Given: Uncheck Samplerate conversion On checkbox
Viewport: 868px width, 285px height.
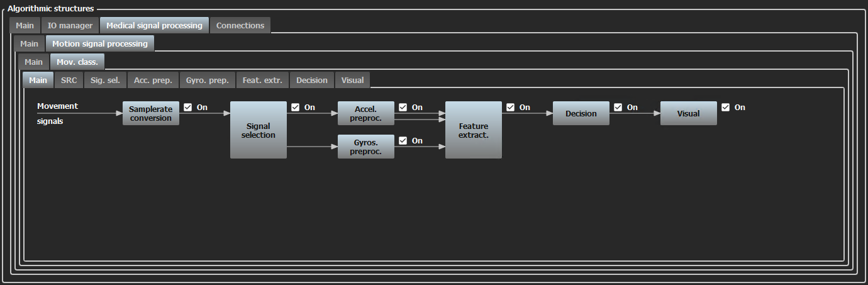Looking at the screenshot, I should (x=188, y=108).
